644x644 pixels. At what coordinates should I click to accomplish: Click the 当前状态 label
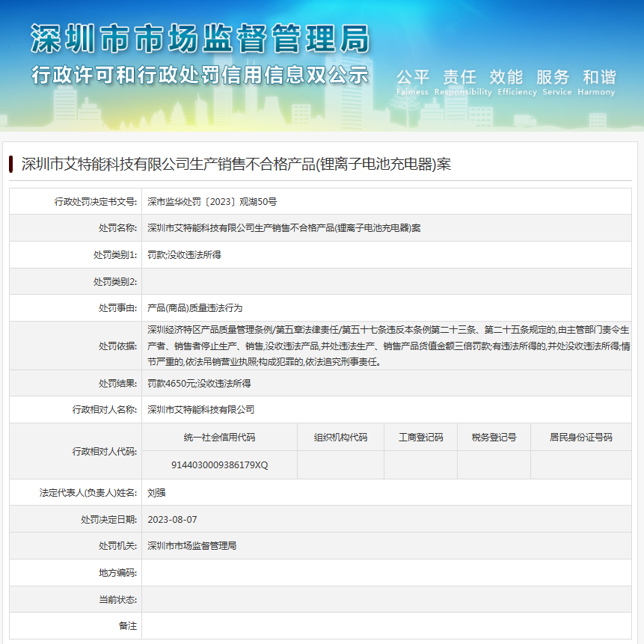point(117,600)
